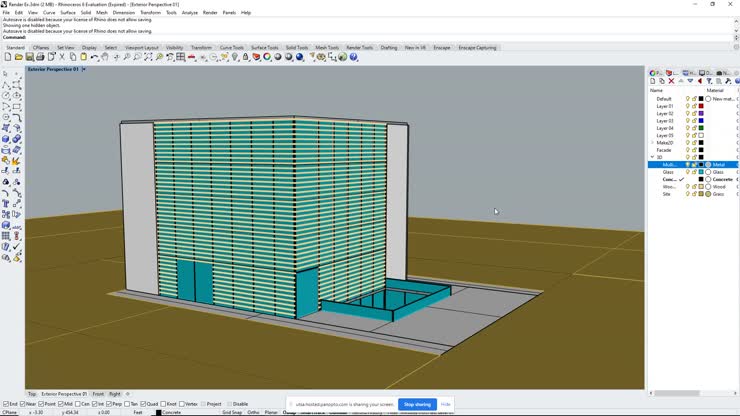The width and height of the screenshot is (740, 416).
Task: Switch to the CPlanes toolbar tab
Action: click(41, 48)
